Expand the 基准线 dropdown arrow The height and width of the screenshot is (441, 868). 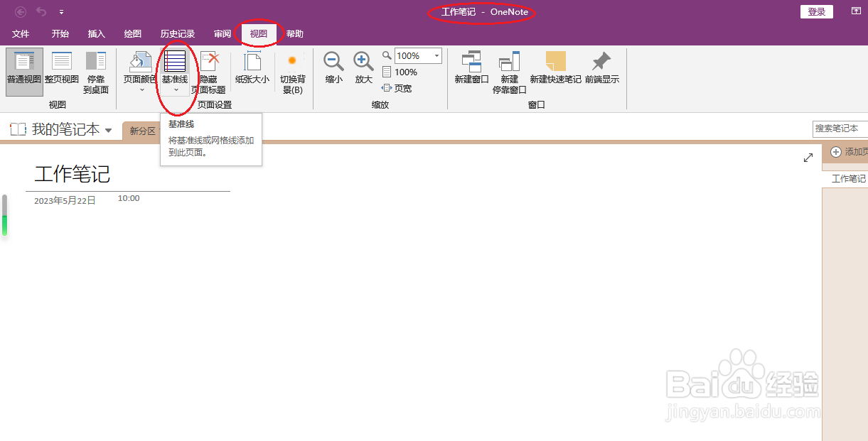pos(176,89)
